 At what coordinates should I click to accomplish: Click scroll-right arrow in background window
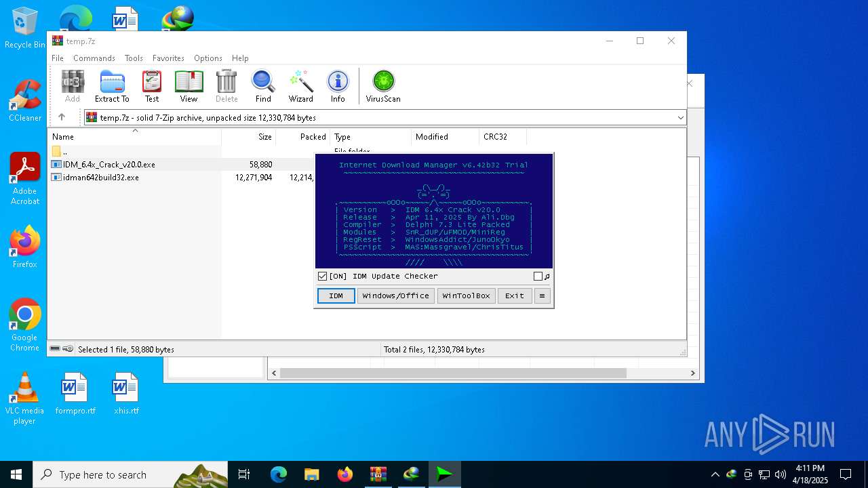tap(692, 373)
